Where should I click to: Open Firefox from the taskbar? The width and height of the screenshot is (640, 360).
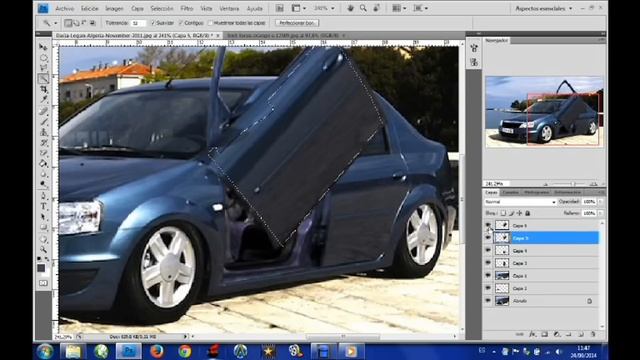156,351
